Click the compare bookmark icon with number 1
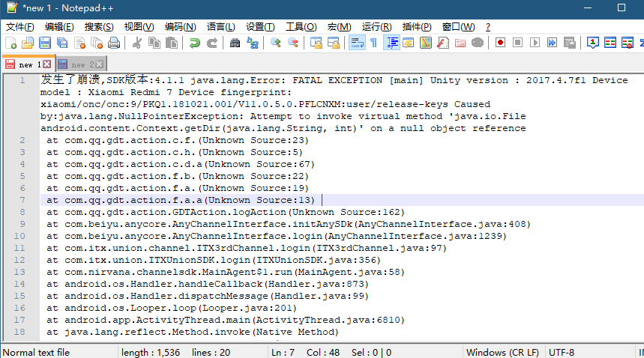Image resolution: width=644 pixels, height=358 pixels. pos(593,43)
